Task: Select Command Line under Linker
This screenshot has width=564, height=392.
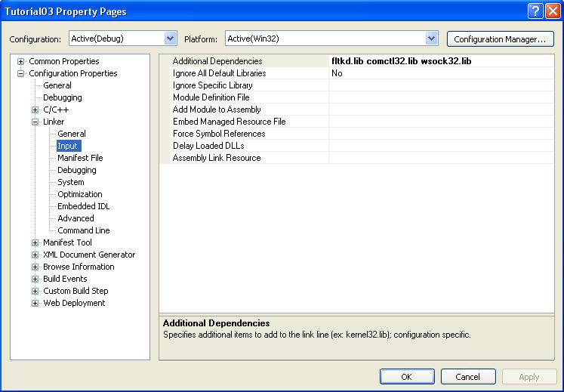Action: [84, 230]
